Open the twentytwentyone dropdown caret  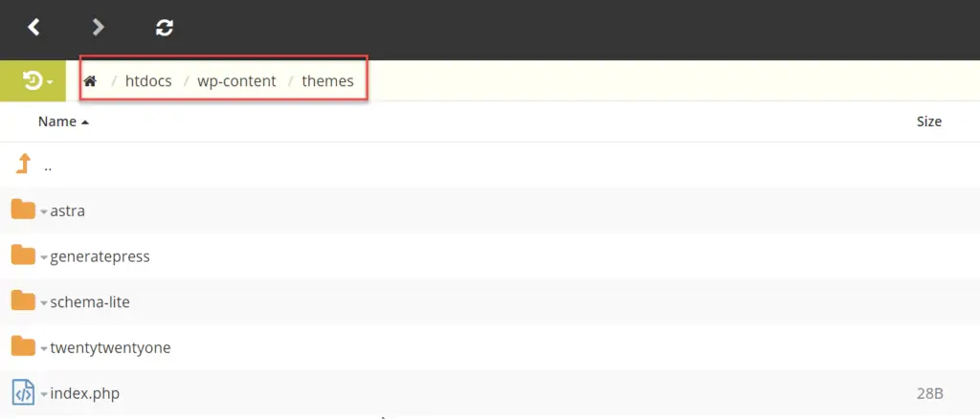pyautogui.click(x=44, y=349)
